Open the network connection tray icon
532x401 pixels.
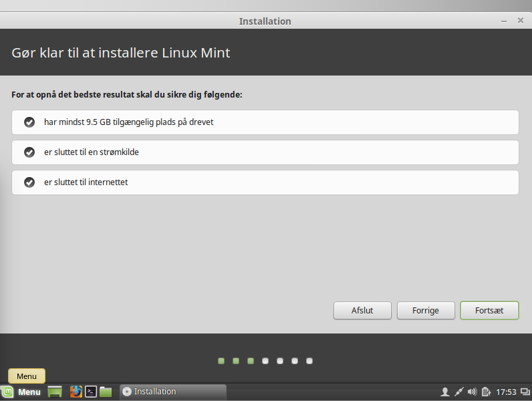point(458,392)
